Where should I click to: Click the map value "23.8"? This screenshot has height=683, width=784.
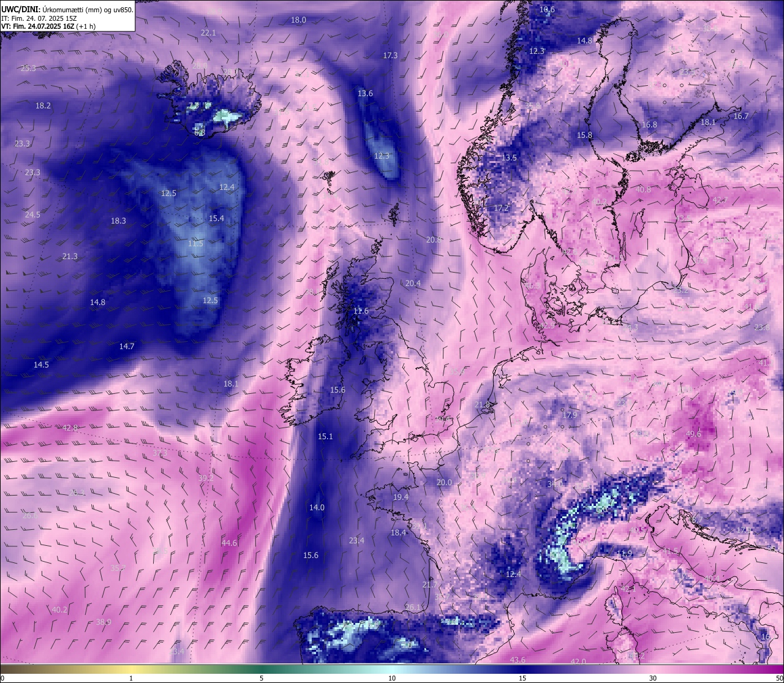click(x=762, y=327)
